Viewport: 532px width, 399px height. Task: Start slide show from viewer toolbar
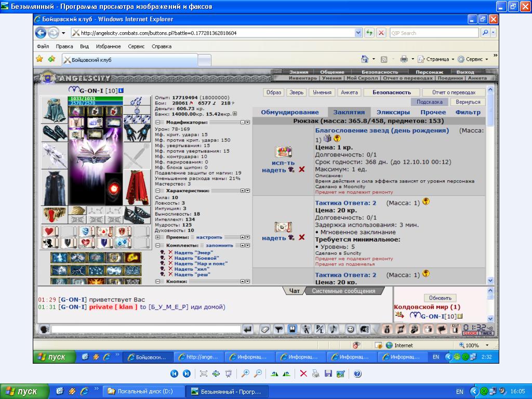(x=229, y=374)
